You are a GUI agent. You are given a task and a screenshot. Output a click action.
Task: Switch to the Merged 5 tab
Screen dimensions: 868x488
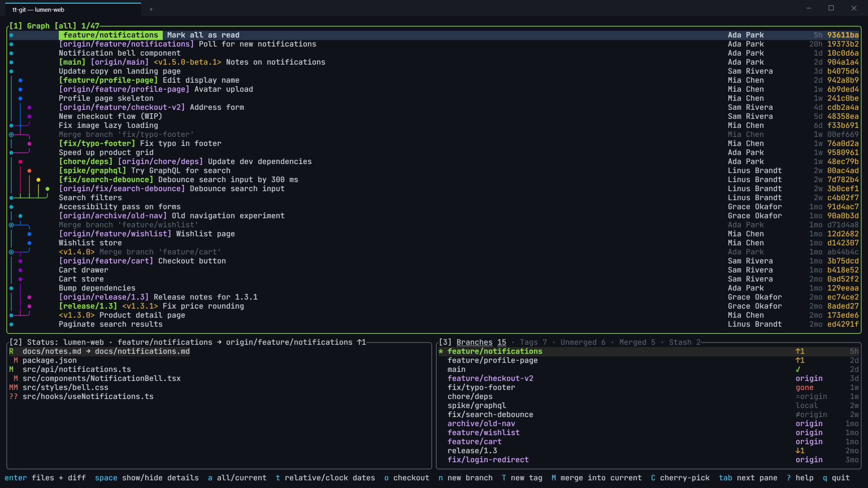coord(637,342)
